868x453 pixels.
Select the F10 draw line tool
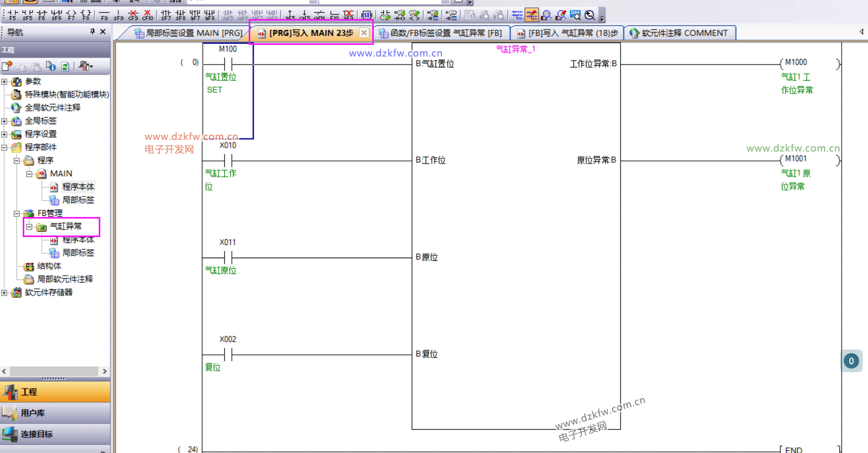334,15
